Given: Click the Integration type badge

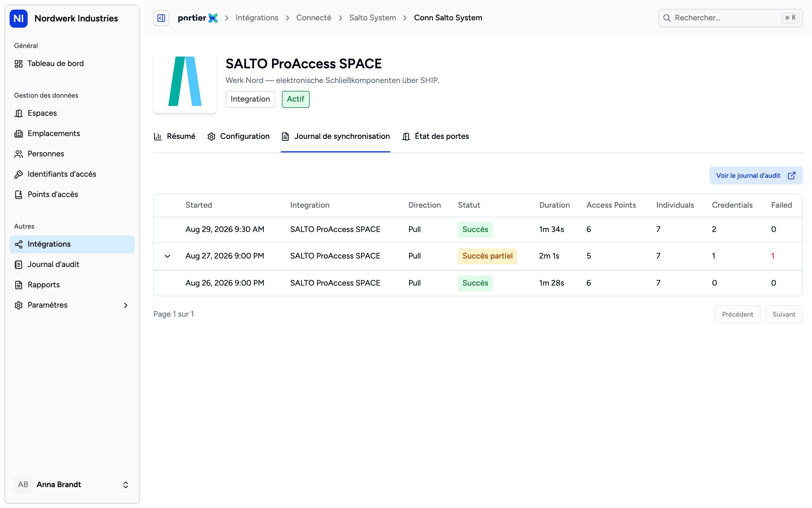Looking at the screenshot, I should click(250, 99).
